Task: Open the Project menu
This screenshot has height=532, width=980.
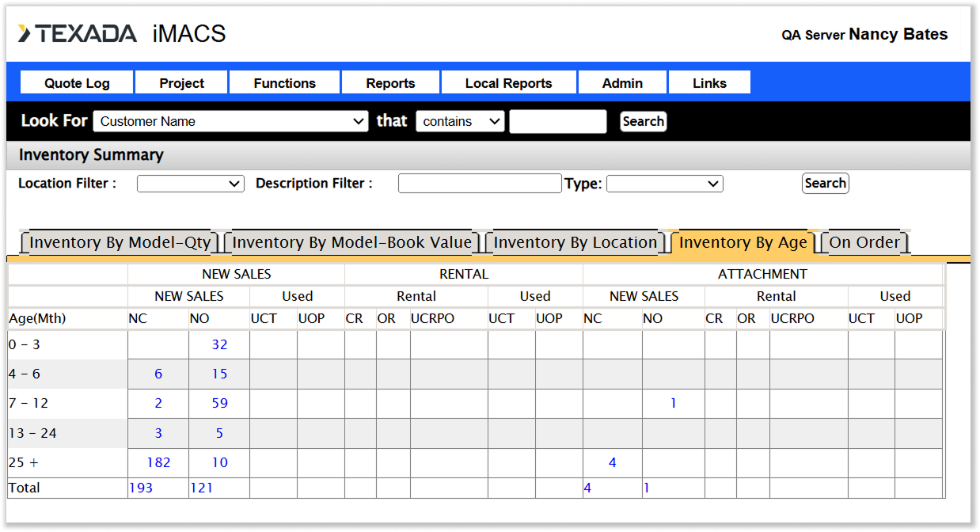Action: click(181, 83)
